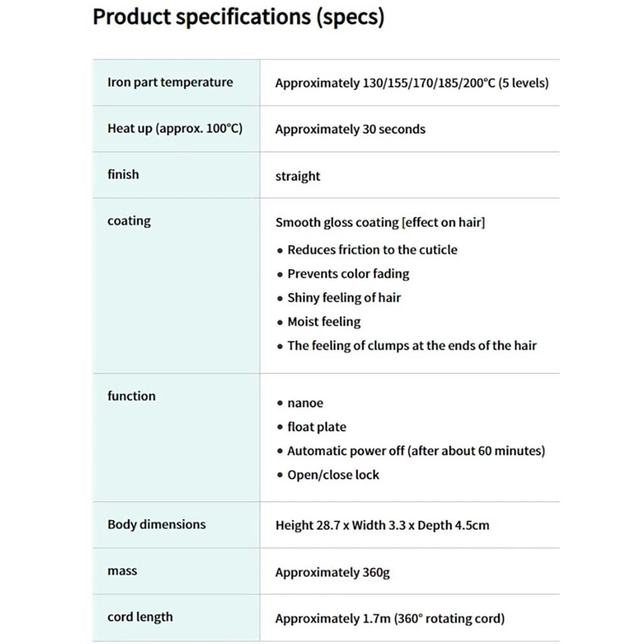Viewport: 644px width, 644px height.
Task: Click the "Product specifications (specs)" heading
Action: tap(238, 17)
